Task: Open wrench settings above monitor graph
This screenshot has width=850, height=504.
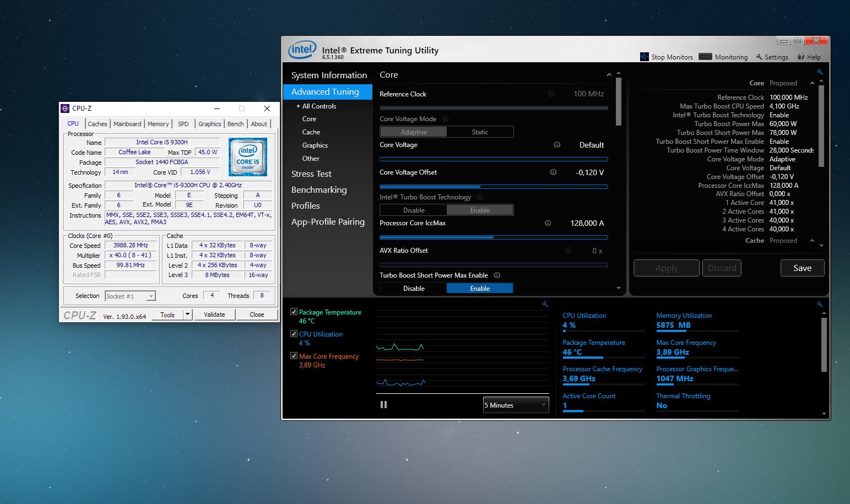Action: (545, 305)
